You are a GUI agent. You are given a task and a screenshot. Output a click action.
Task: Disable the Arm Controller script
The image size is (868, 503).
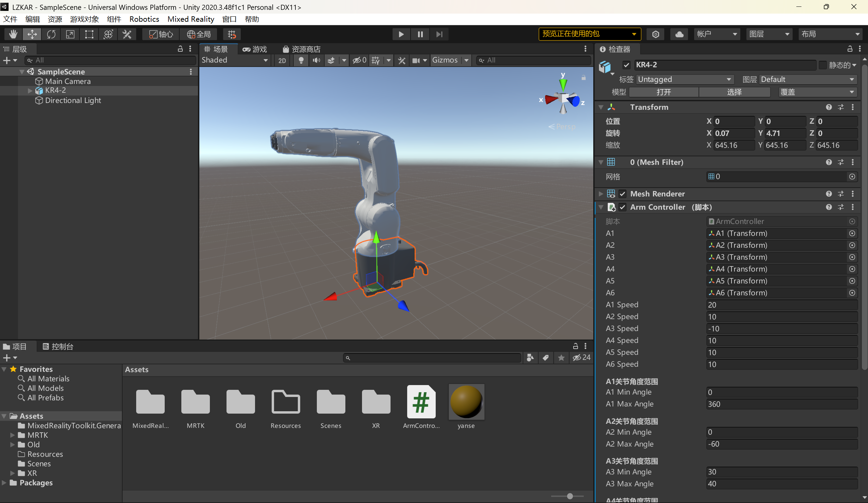[x=622, y=207]
